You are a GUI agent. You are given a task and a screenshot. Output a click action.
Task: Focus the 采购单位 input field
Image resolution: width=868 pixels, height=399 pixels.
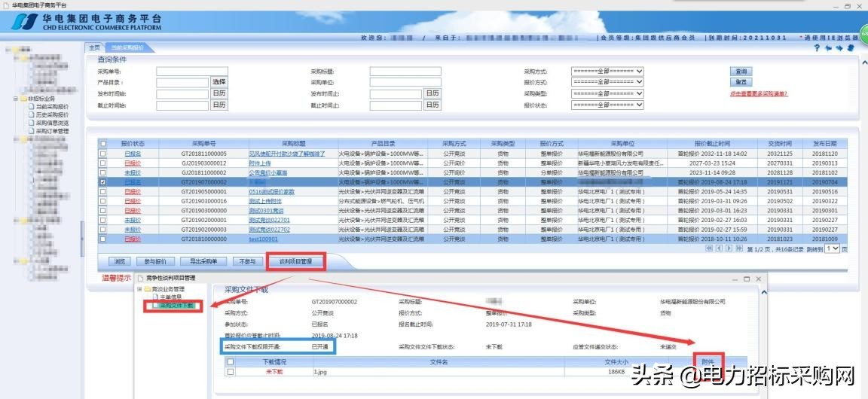pos(405,82)
